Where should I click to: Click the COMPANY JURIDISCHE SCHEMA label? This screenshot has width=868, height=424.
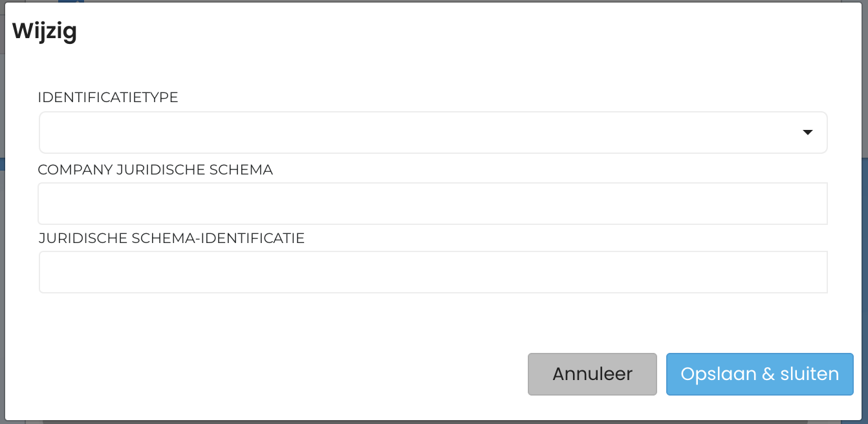[155, 170]
